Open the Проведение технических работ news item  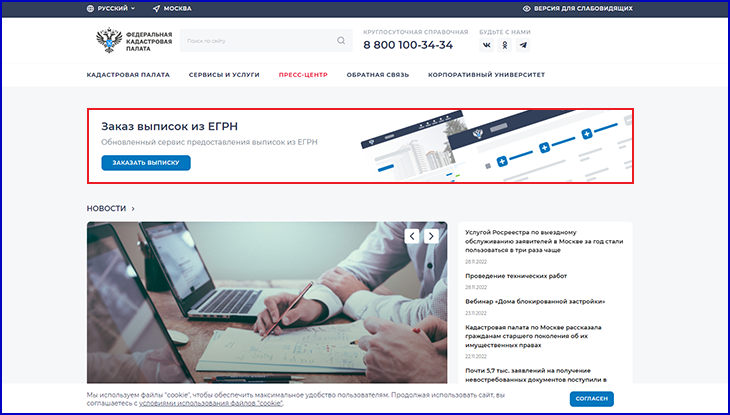[516, 275]
